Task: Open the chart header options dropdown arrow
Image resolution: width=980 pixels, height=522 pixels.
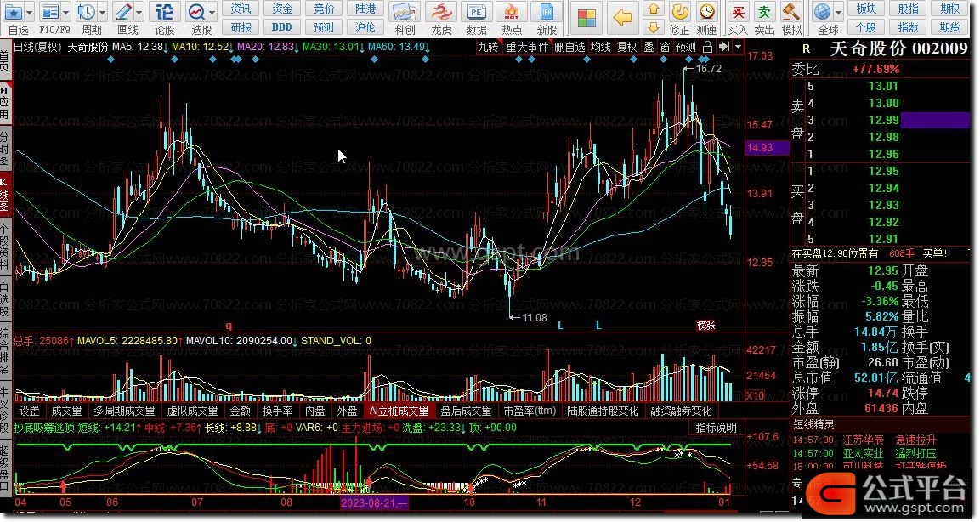Action: tap(738, 47)
